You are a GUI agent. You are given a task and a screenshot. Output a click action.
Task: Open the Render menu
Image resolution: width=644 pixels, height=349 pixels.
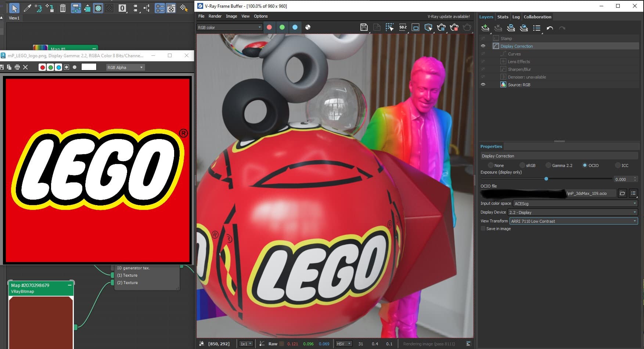pos(215,16)
